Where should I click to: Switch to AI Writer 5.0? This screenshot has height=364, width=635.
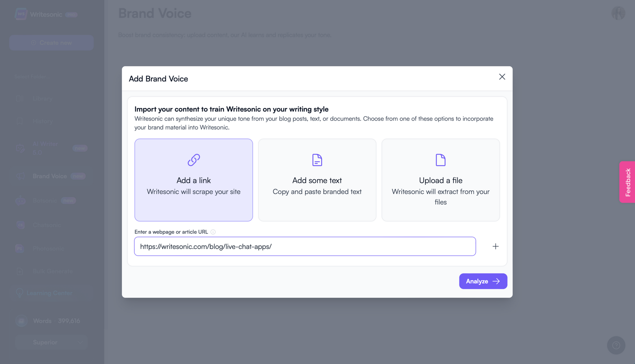(45, 148)
